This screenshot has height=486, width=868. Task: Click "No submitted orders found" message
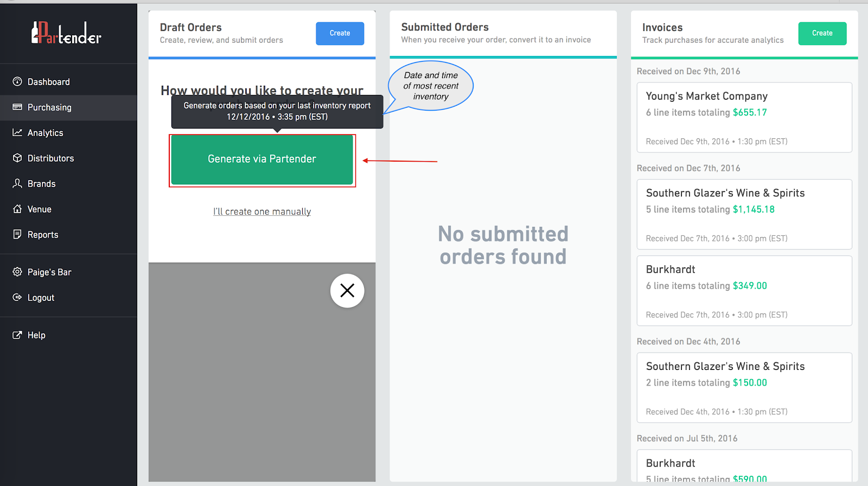pyautogui.click(x=503, y=245)
